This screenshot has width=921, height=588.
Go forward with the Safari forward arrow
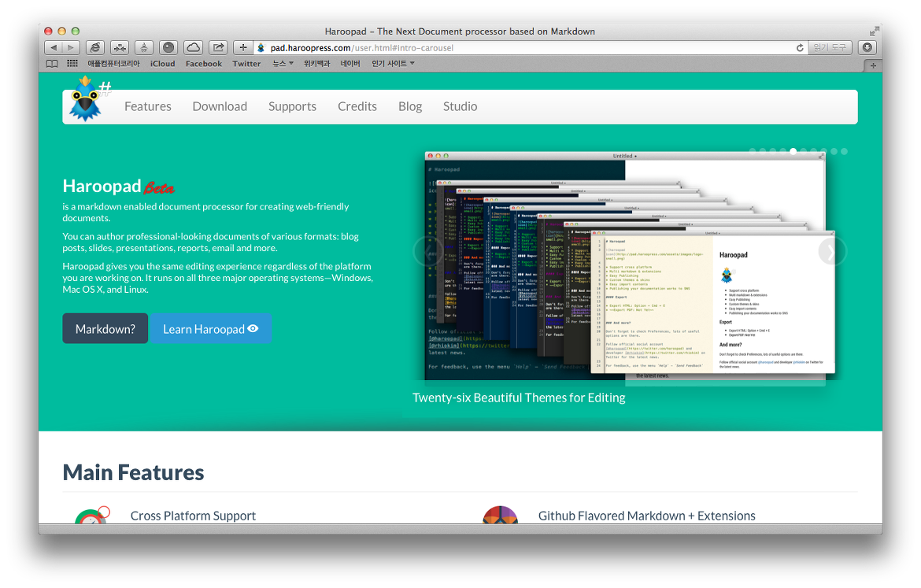71,47
